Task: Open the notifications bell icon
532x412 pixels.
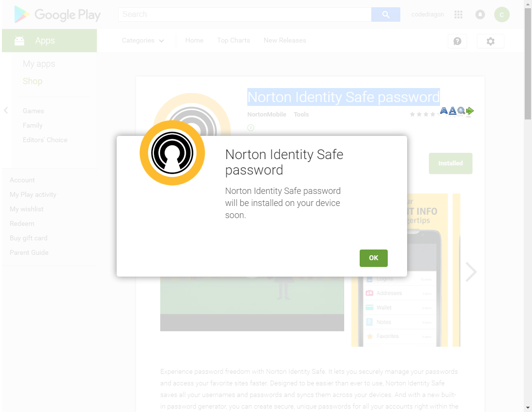Action: [480, 14]
